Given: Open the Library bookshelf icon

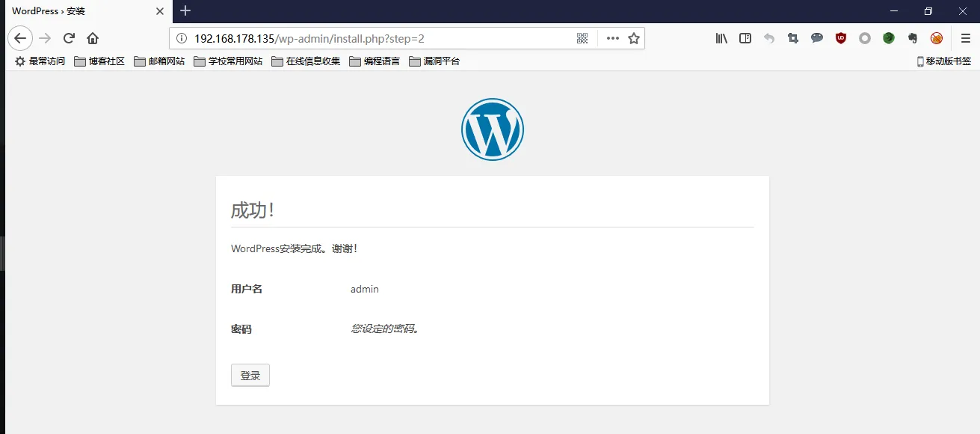Looking at the screenshot, I should point(721,38).
